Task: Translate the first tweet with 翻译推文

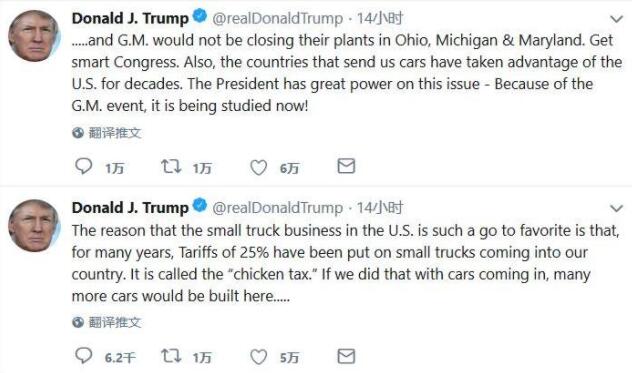Action: click(x=107, y=133)
